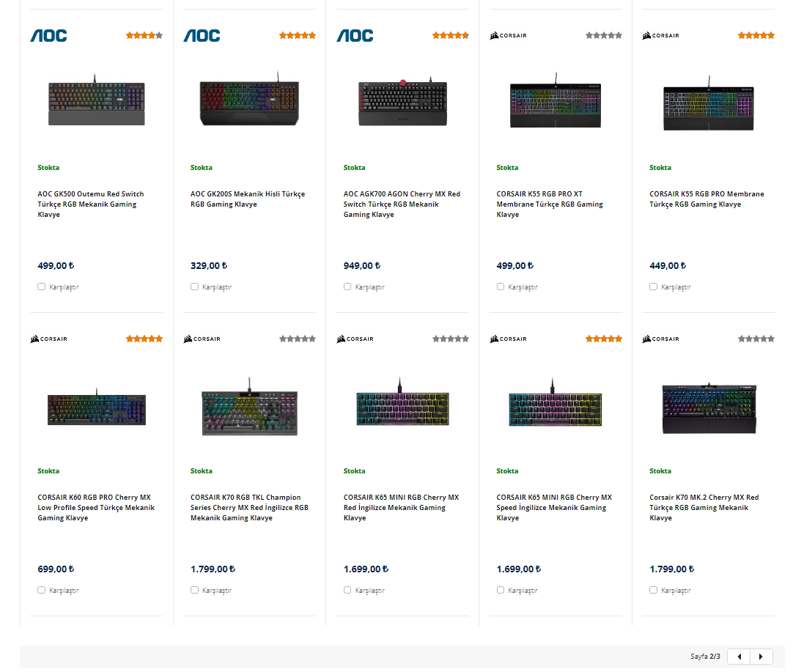Check Karşılaştır for K65 MINI Speed
Screen dimensions: 793x672
(x=501, y=590)
